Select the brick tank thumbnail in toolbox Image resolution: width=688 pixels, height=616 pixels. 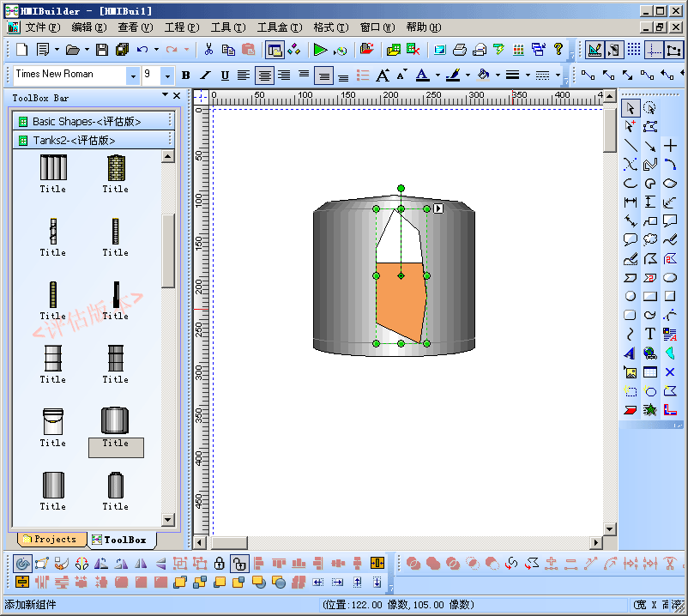(x=116, y=168)
